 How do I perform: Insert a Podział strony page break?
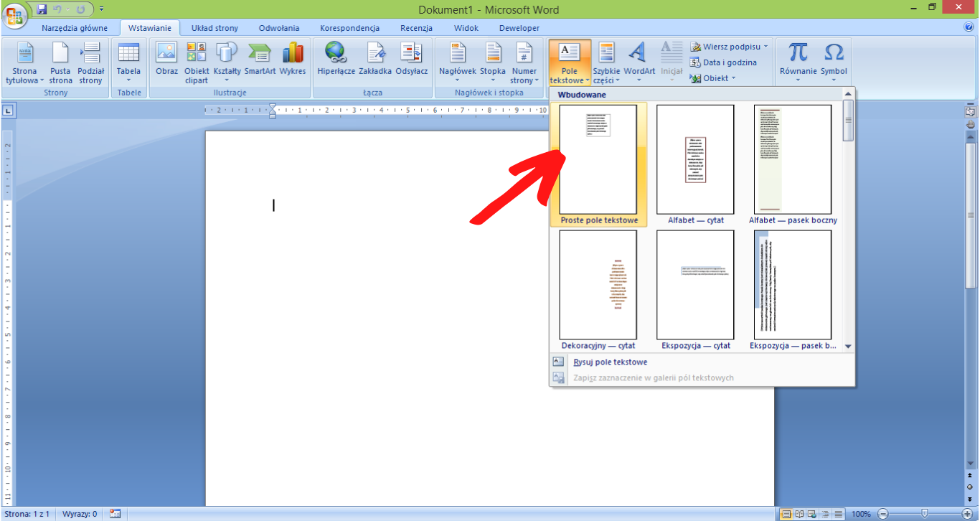[x=91, y=62]
